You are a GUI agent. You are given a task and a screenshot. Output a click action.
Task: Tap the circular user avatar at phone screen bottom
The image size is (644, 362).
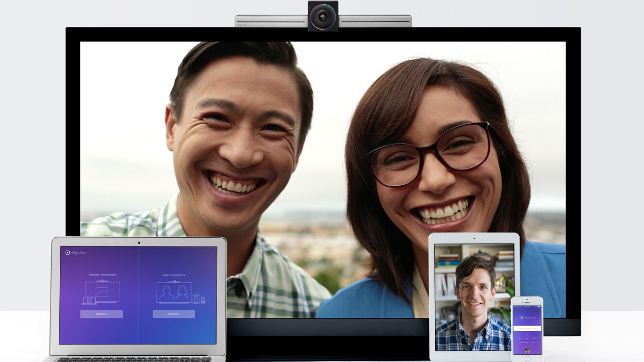pos(528,350)
